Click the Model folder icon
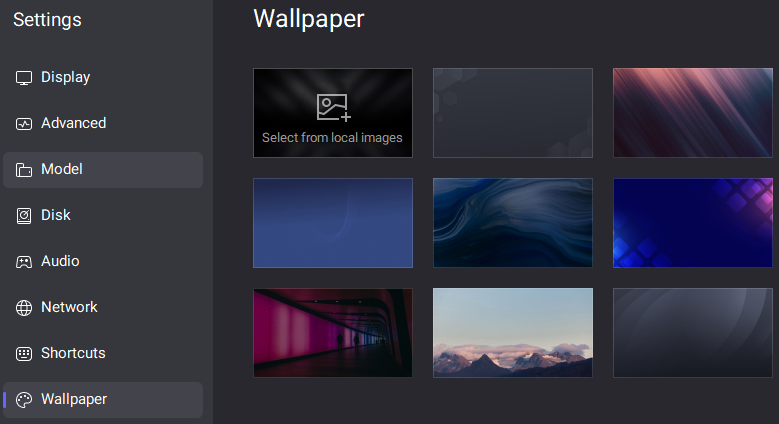The width and height of the screenshot is (779, 424). [24, 170]
